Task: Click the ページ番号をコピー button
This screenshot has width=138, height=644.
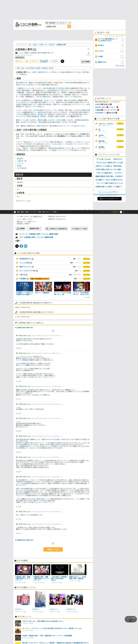Action: [x=36, y=216]
